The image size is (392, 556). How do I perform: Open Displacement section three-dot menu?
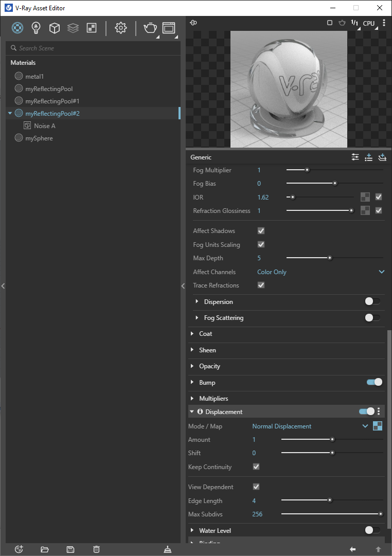click(x=379, y=411)
